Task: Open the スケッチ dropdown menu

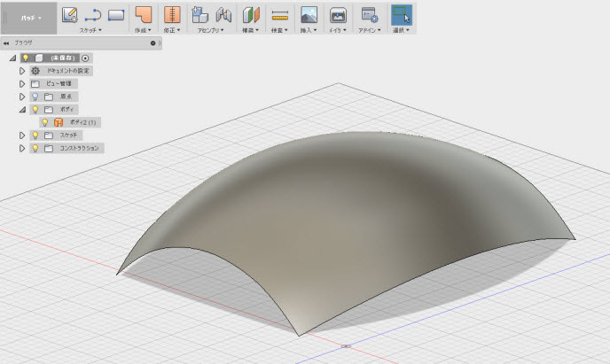Action: click(x=90, y=30)
